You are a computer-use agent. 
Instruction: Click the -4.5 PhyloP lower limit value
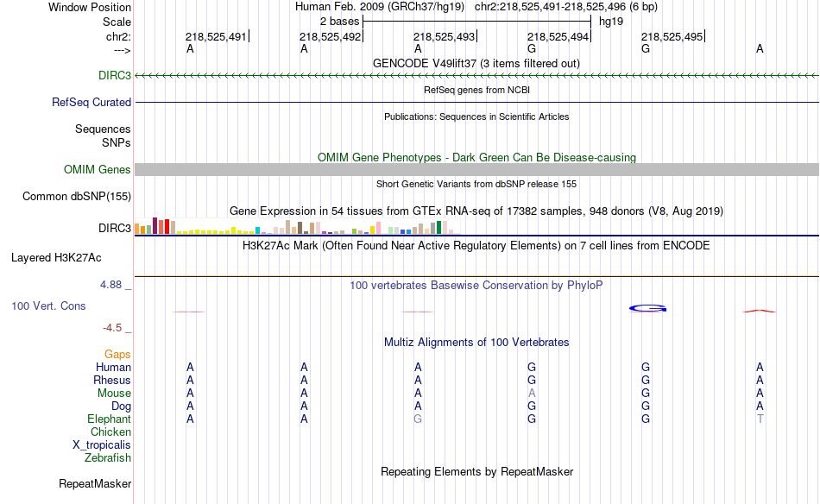pos(112,328)
